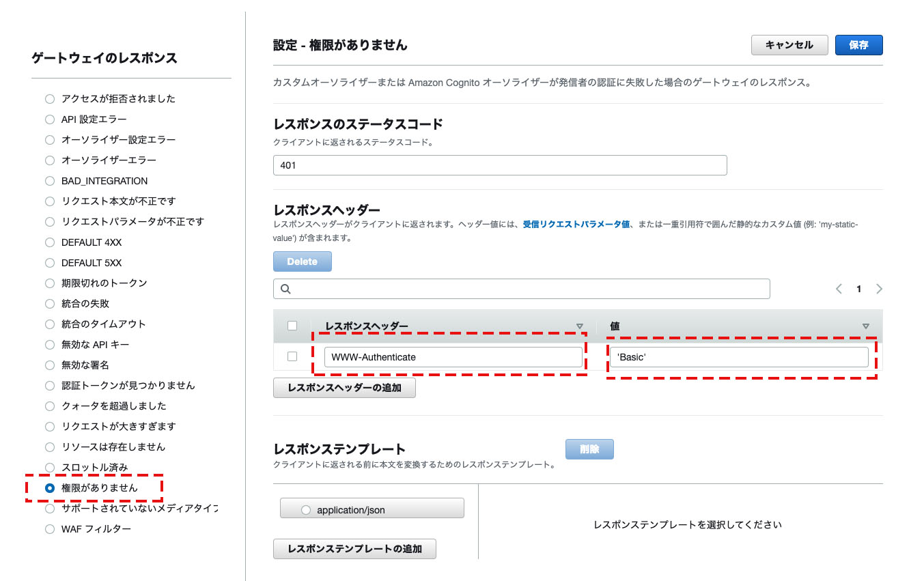924x581 pixels.
Task: Select the DEFAULT 4XX gateway response
Action: 49,242
